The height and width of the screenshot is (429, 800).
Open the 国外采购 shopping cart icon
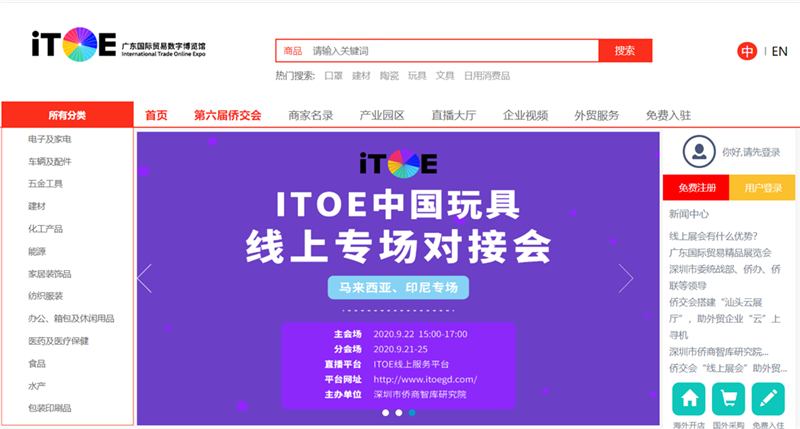728,399
